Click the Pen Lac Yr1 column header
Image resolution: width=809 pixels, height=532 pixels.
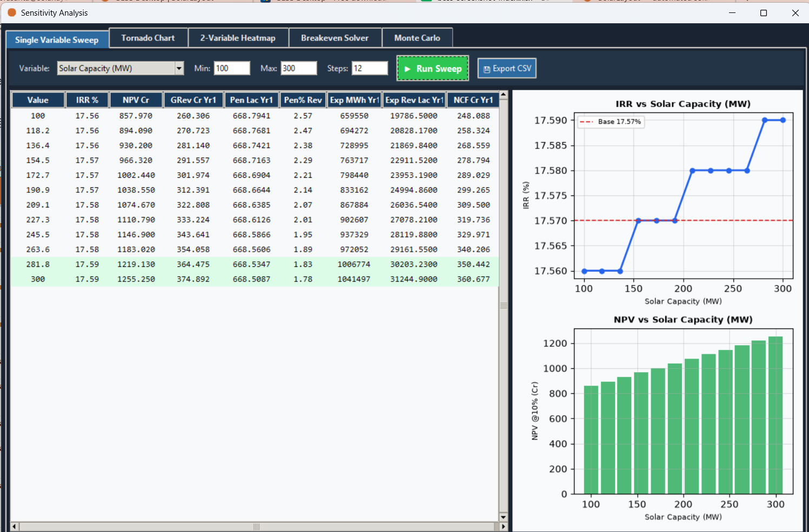point(252,100)
